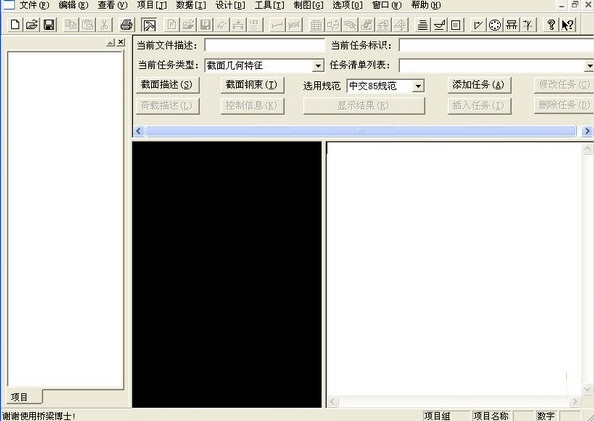This screenshot has width=594, height=421.
Task: Click the blue horizontal scrollbar thumb
Action: [x=361, y=131]
